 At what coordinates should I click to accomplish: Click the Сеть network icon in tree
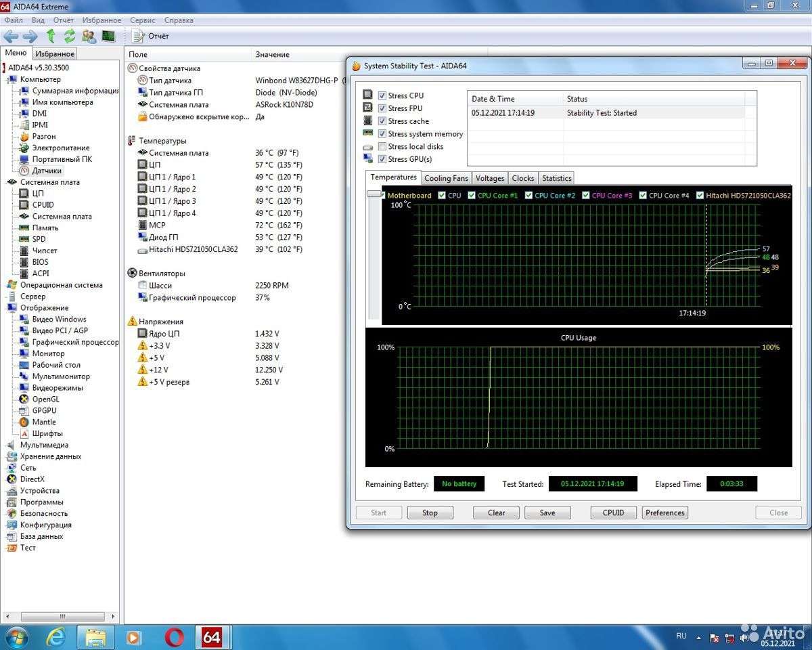click(x=12, y=468)
